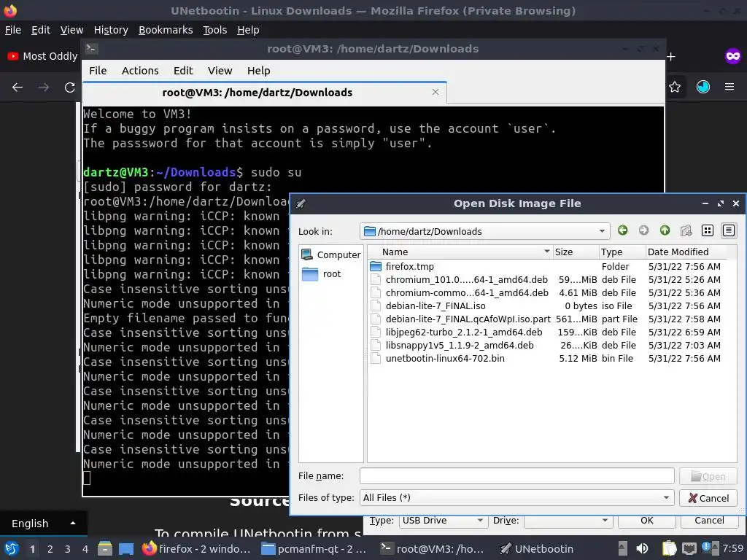Click OK in UNetbootin window
Viewport: 747px width, 560px height.
tap(646, 521)
